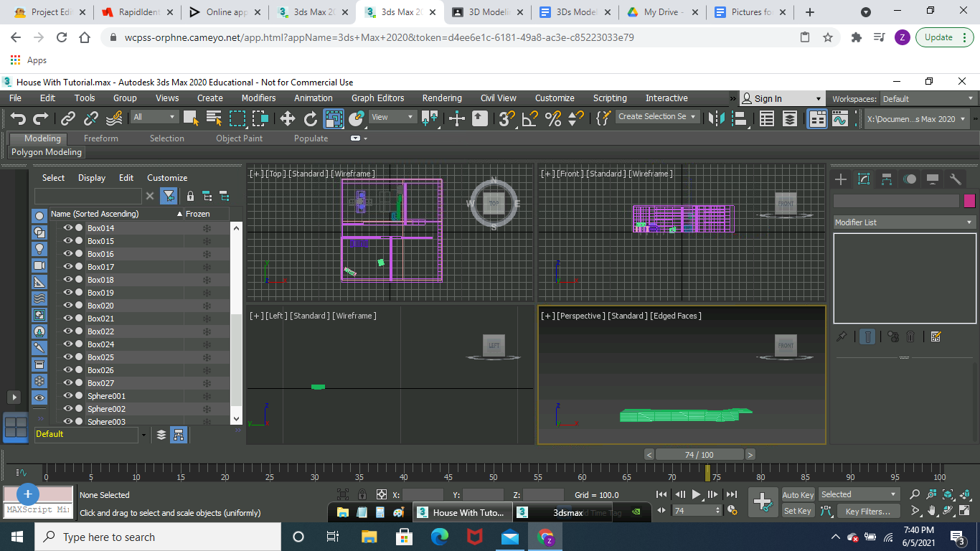Click Use Pivot Point Center icon

point(430,118)
